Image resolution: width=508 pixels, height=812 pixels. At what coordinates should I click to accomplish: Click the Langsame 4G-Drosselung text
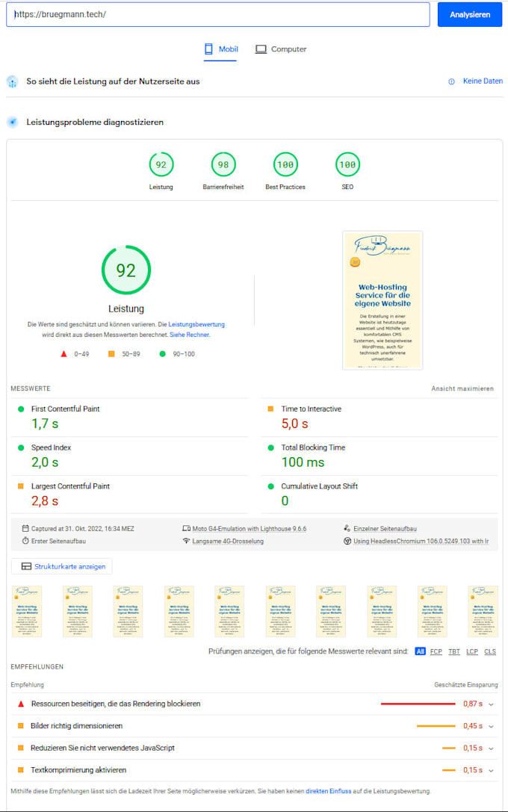(x=228, y=541)
